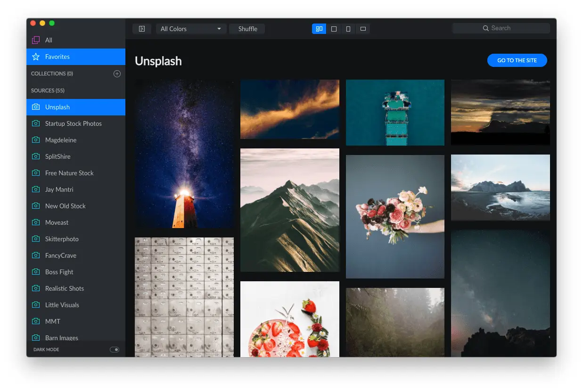
Task: Select the word Favorites in the sidebar
Action: 57,57
